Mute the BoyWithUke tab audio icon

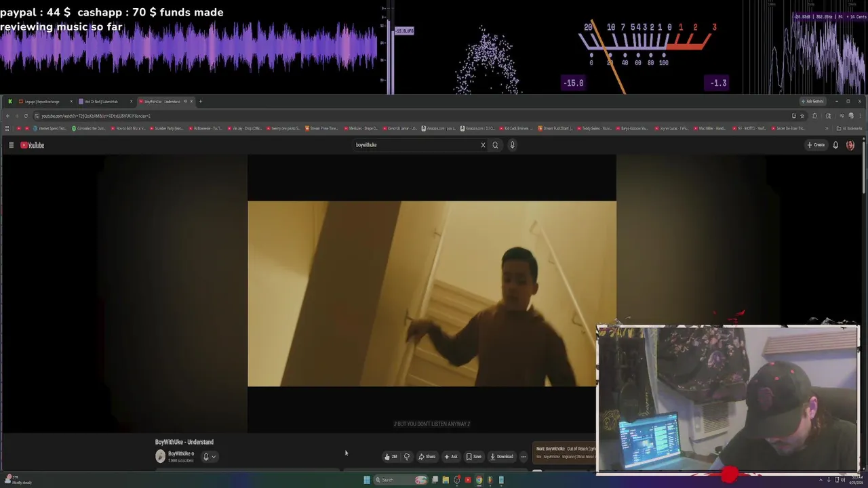(184, 102)
